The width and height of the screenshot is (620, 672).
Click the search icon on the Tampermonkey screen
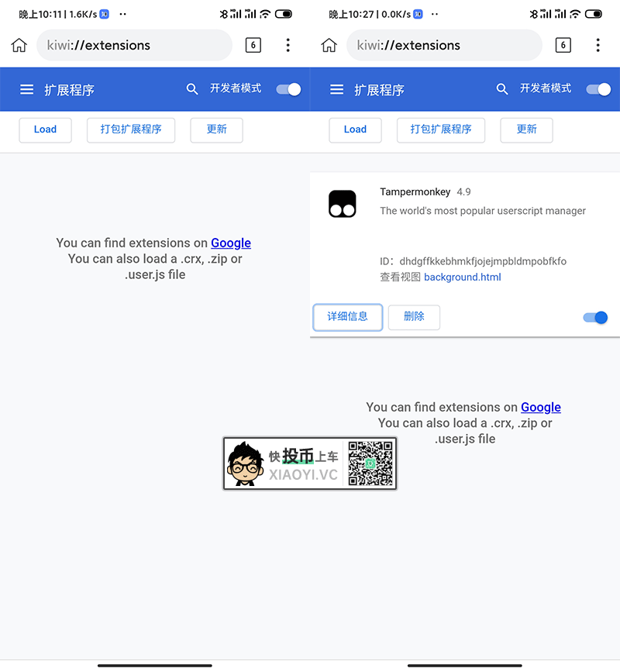coord(502,89)
